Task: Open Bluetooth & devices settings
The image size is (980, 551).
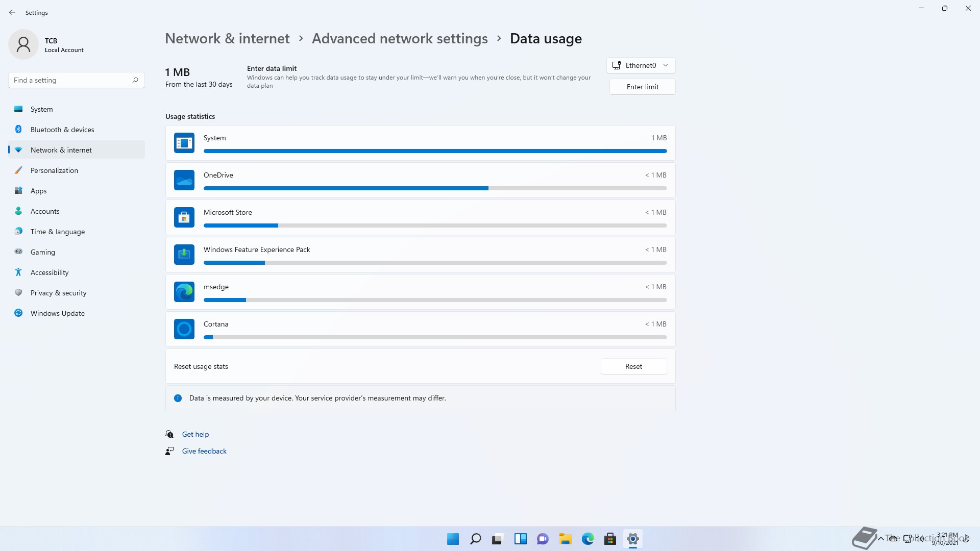Action: (62, 130)
